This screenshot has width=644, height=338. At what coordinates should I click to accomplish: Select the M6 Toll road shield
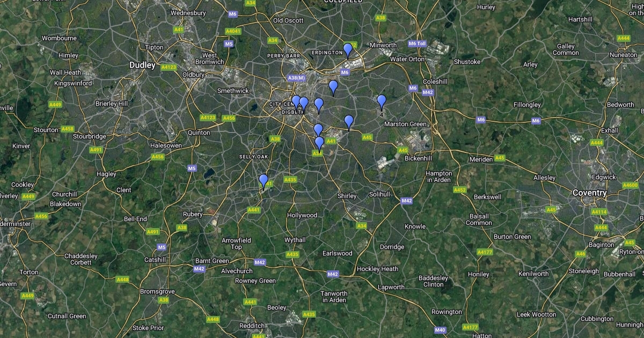point(417,43)
